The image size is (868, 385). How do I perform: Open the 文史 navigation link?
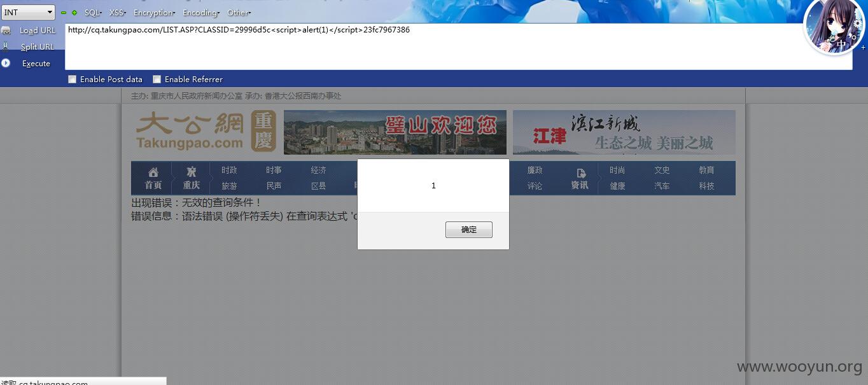pos(662,171)
